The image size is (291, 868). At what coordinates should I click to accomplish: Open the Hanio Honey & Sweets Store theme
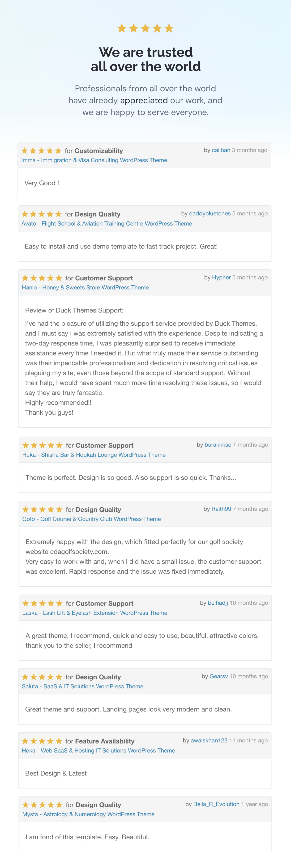pyautogui.click(x=86, y=288)
